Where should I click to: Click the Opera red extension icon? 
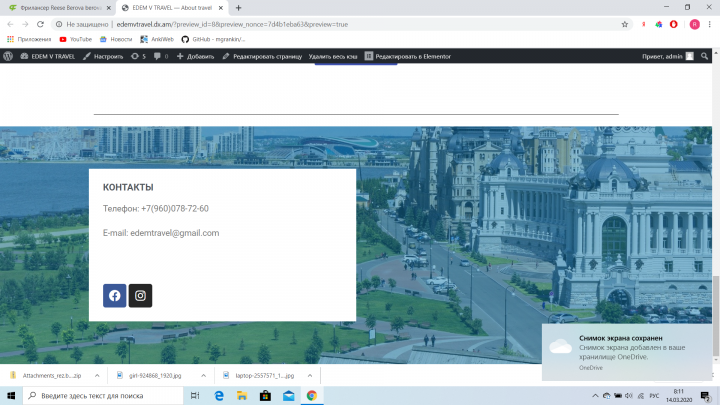674,24
